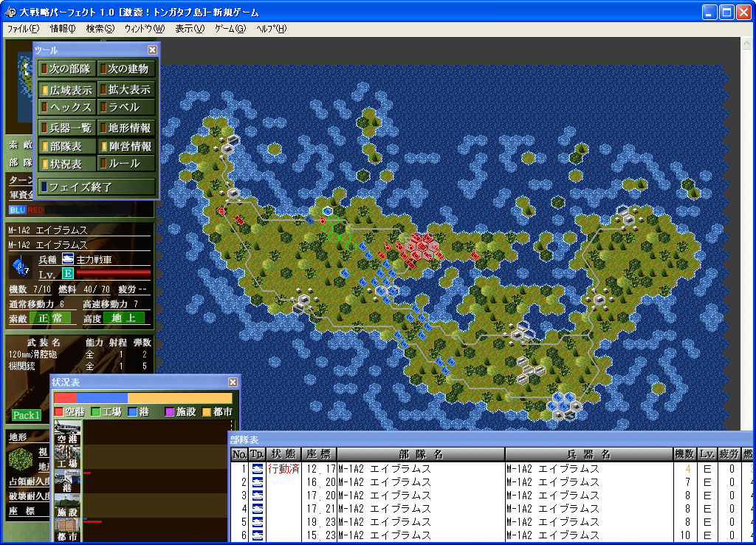Toggle 部隊表 unit table window
The image size is (756, 545).
tap(67, 146)
